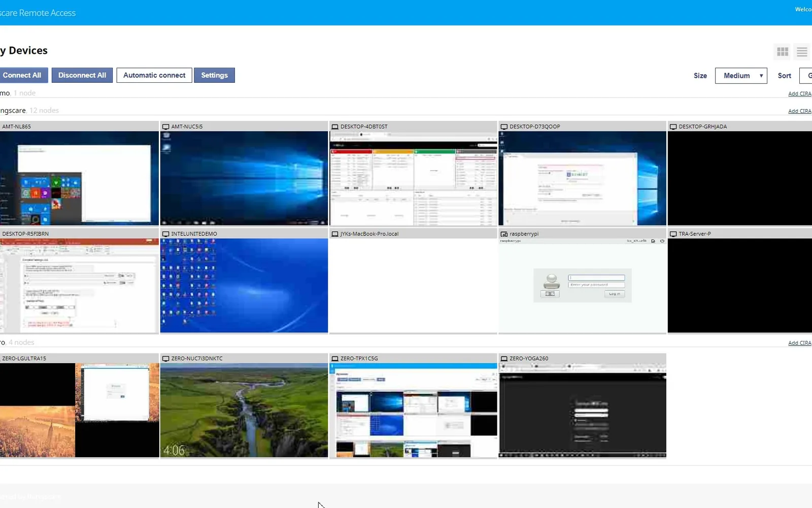This screenshot has width=812, height=508.
Task: Open the ZERO-LGULTRA15 screen thumbnail
Action: 79,410
